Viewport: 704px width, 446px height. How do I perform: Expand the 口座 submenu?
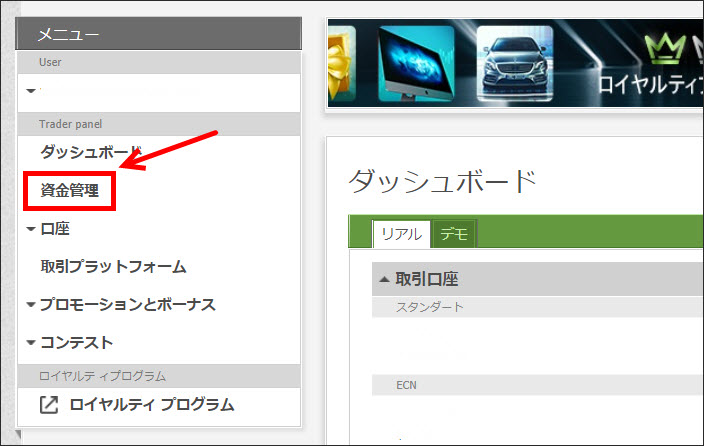click(x=31, y=229)
